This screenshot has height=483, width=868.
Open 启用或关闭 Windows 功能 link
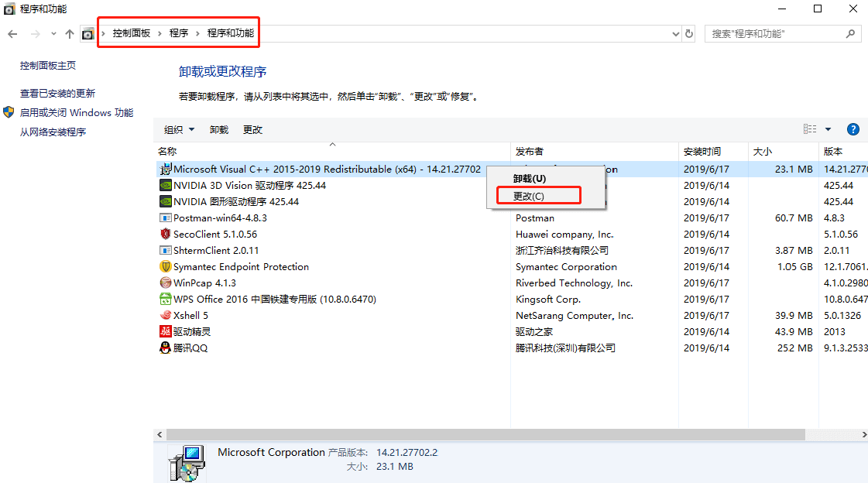(77, 112)
